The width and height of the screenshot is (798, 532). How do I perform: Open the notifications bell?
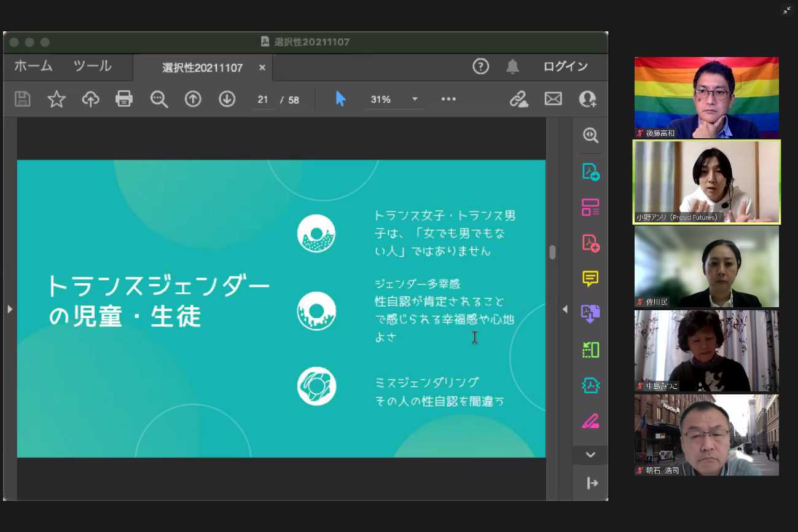point(512,66)
